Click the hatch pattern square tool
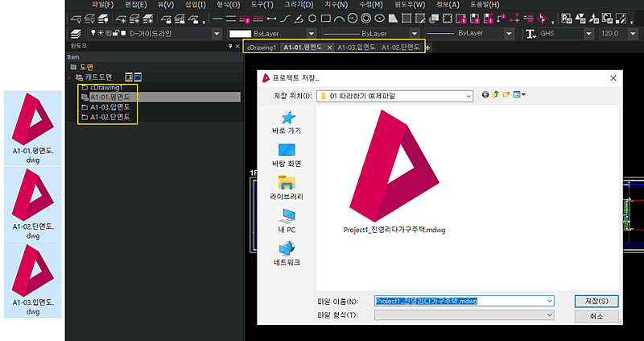 [407, 19]
